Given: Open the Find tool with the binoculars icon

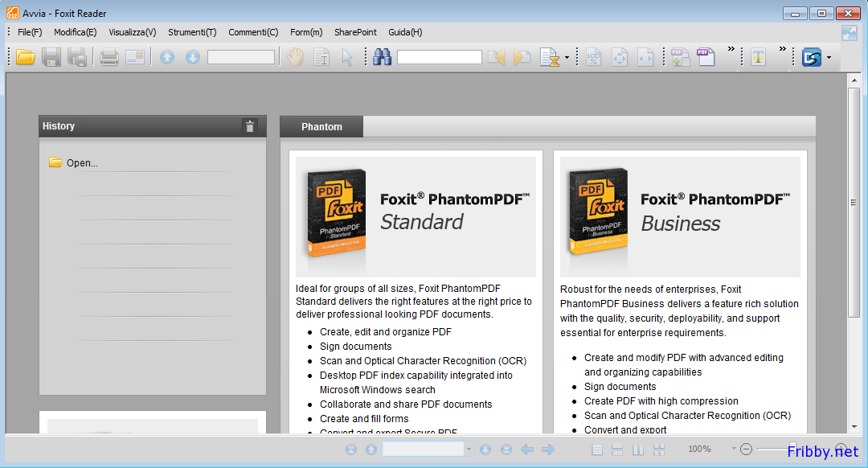Looking at the screenshot, I should click(x=381, y=57).
